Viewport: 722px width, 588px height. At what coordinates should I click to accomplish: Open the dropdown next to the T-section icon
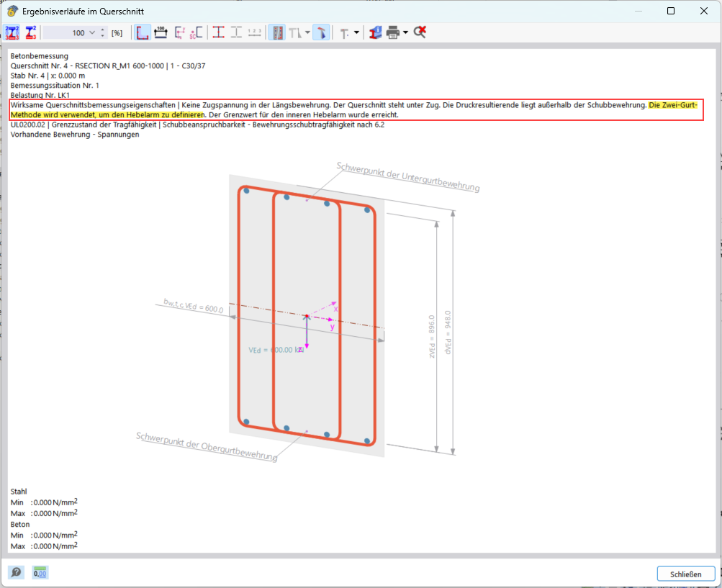[307, 32]
